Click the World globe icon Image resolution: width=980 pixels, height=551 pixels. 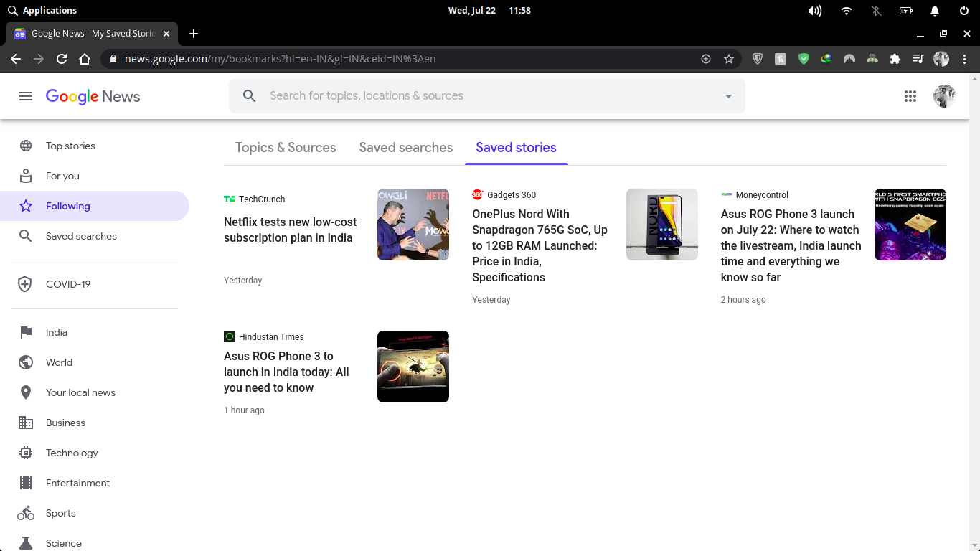tap(26, 362)
